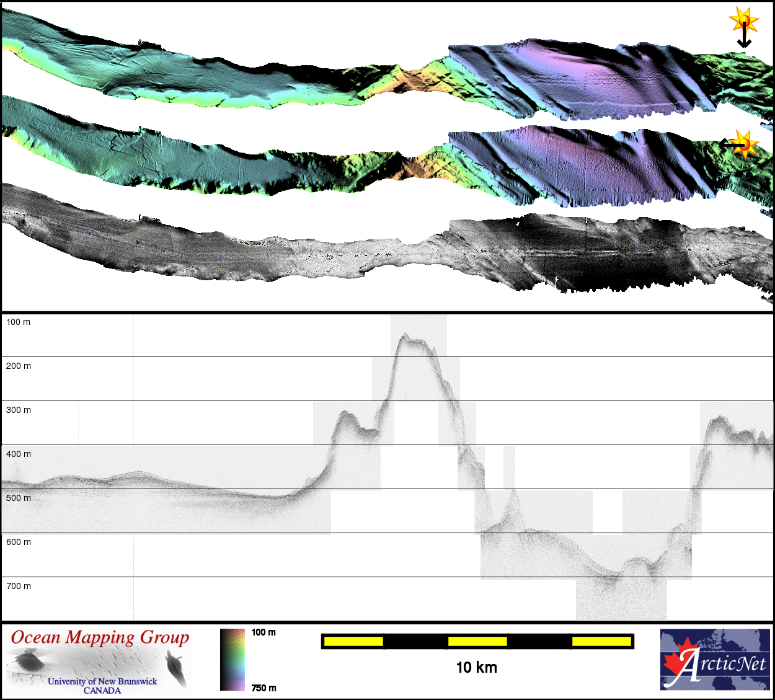Click the 750 m color legend label

pyautogui.click(x=263, y=688)
